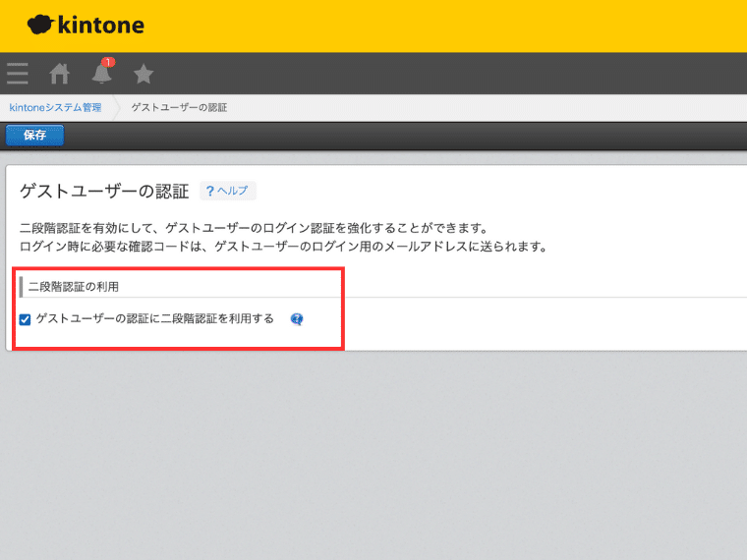The width and height of the screenshot is (747, 560).
Task: Open notifications bell icon
Action: coord(102,72)
